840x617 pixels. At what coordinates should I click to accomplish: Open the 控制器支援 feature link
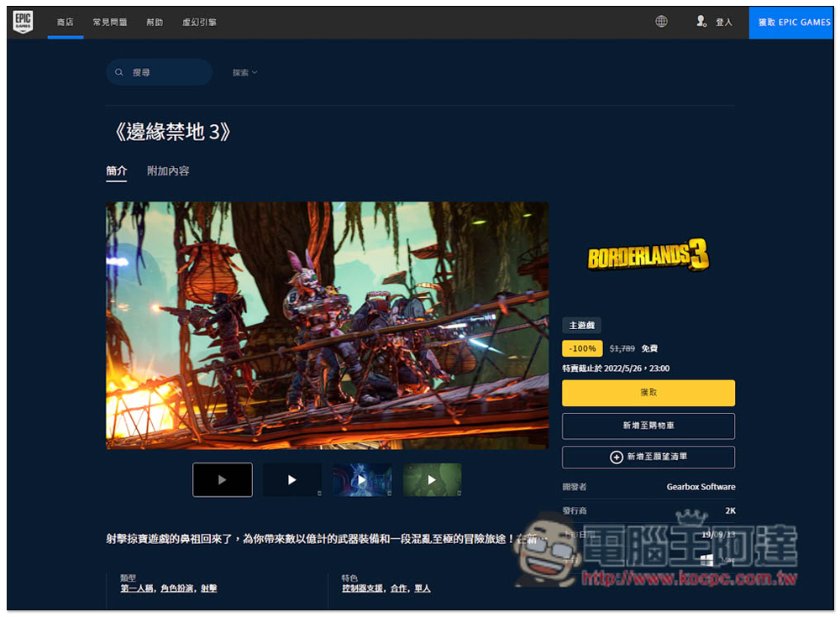pyautogui.click(x=363, y=588)
